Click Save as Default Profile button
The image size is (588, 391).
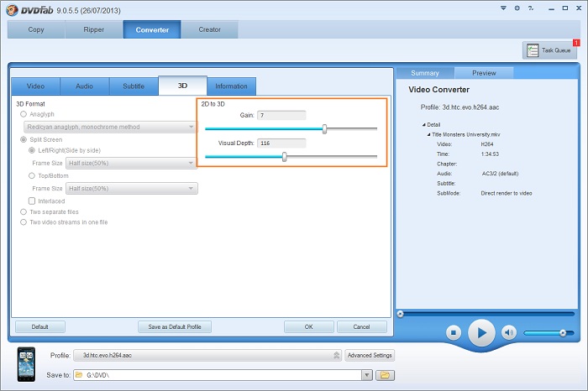click(x=175, y=326)
